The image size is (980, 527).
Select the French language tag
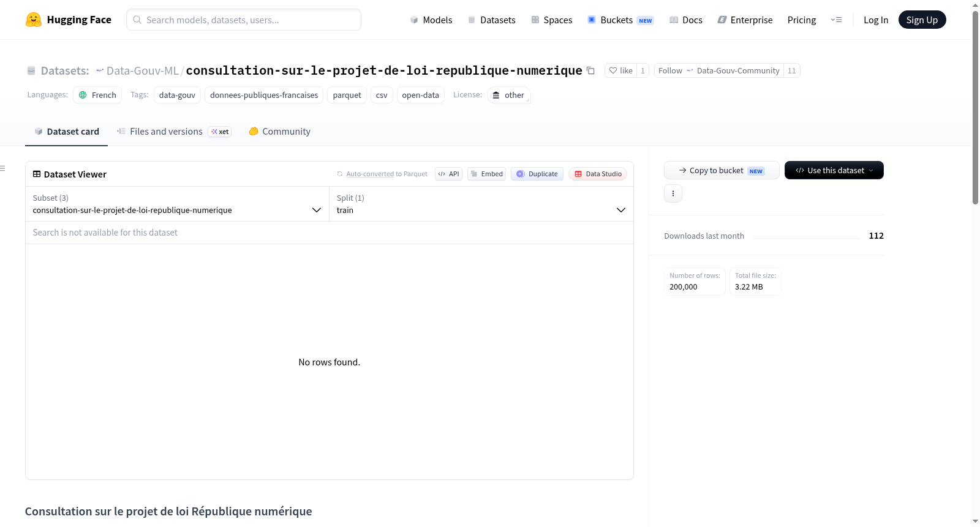[x=97, y=95]
